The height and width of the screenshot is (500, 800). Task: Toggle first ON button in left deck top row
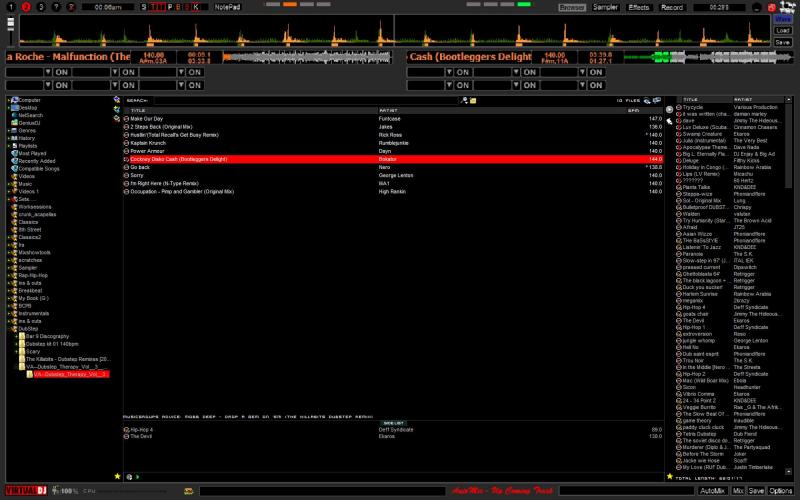coord(61,72)
